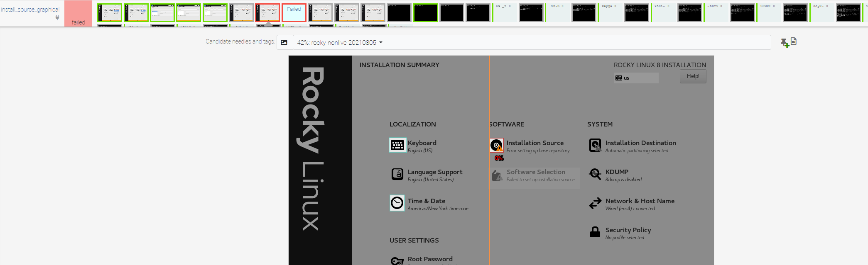868x265 pixels.
Task: Open the XepQA-0- text result thumbnail
Action: point(611,12)
